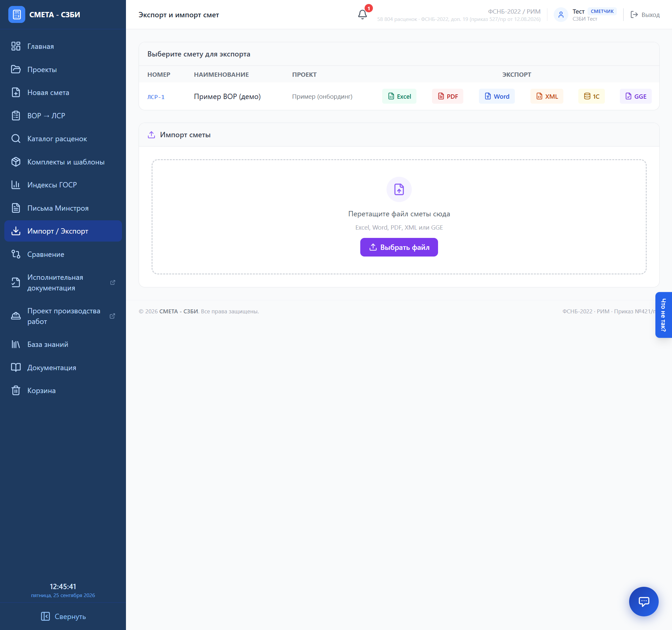672x630 pixels.
Task: Open Корзина trash section
Action: (63, 390)
